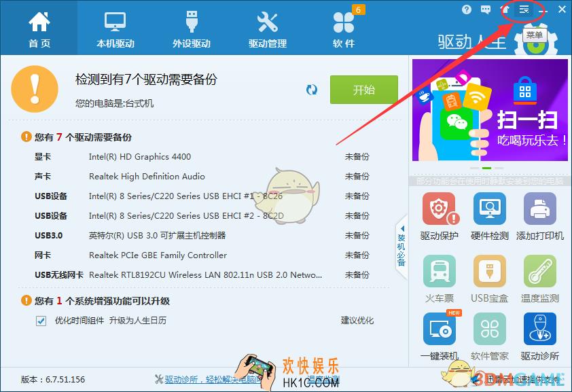This screenshot has height=392, width=572.
Task: Click the 扫一扫 advertisement banner
Action: [x=490, y=110]
